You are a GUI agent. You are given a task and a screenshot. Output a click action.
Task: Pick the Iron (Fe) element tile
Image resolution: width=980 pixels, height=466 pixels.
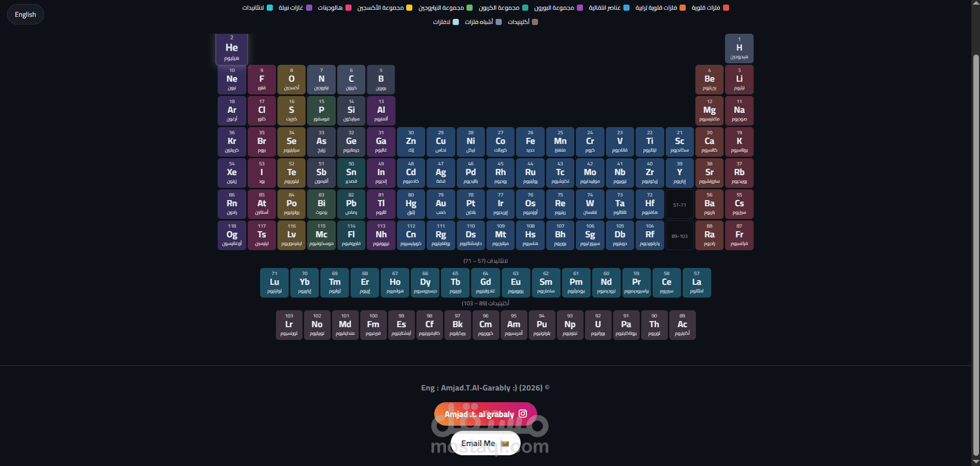530,142
